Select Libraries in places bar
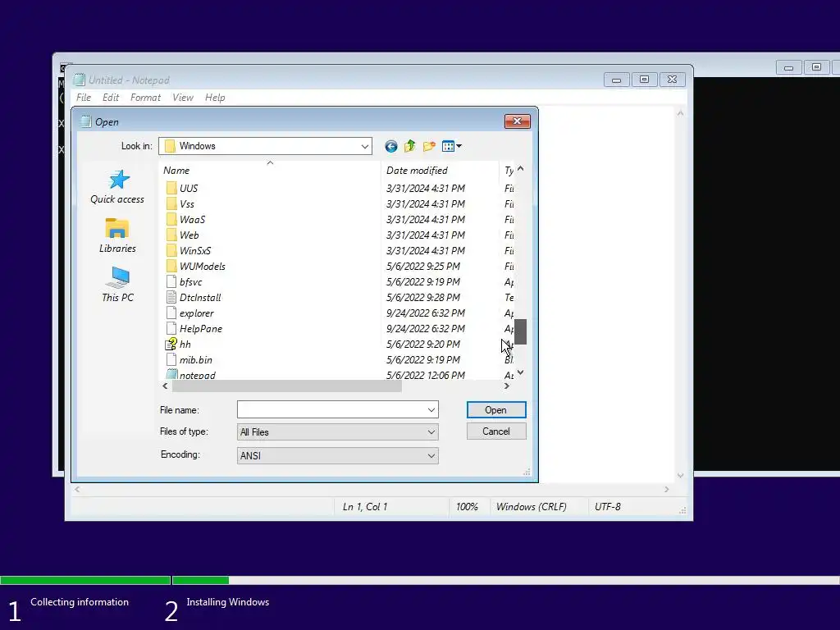 tap(117, 235)
